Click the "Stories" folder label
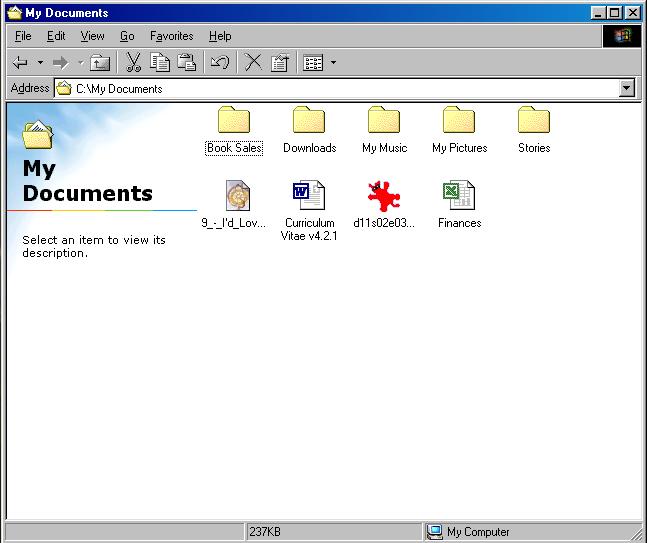The width and height of the screenshot is (647, 543). click(534, 148)
